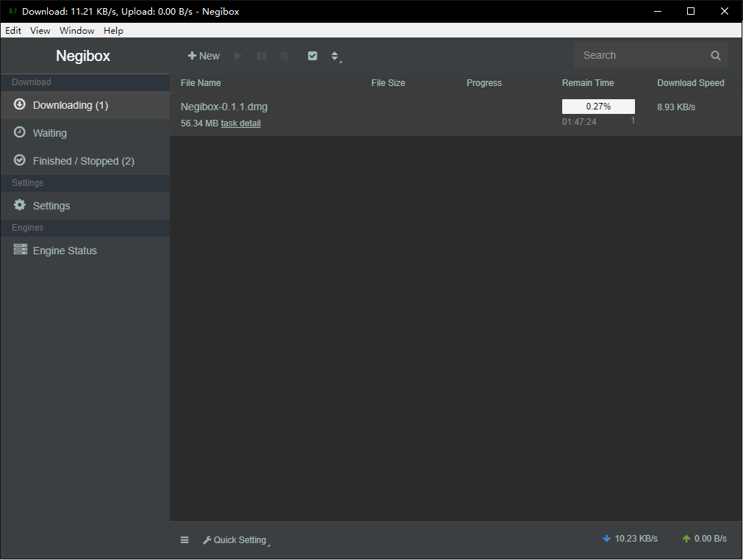Click the Waiting clock icon in sidebar
Viewport: 743px width, 560px height.
(19, 132)
